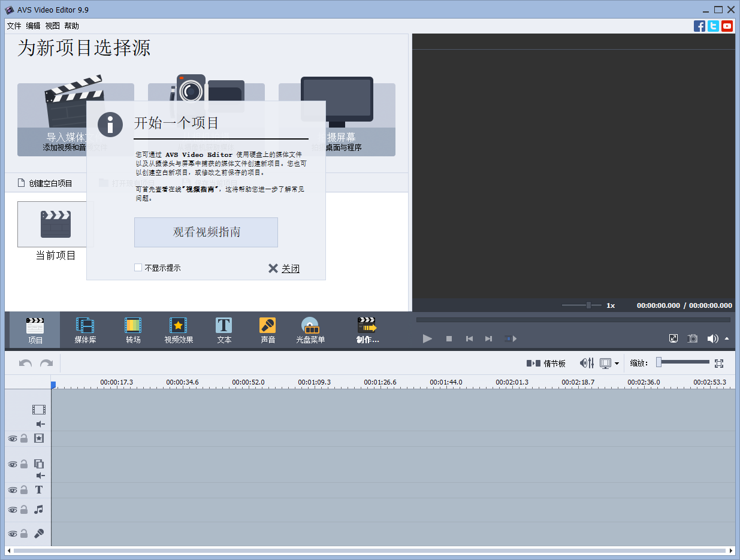Open the 视图 menu

[53, 26]
